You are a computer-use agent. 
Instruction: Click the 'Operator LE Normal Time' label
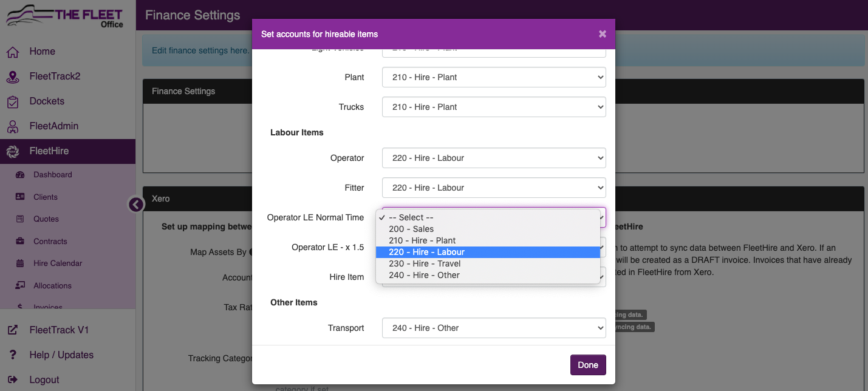point(316,217)
